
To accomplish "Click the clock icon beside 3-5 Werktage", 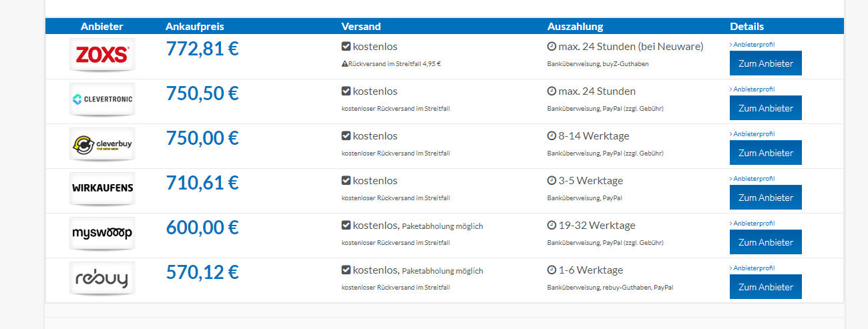I will [x=552, y=181].
